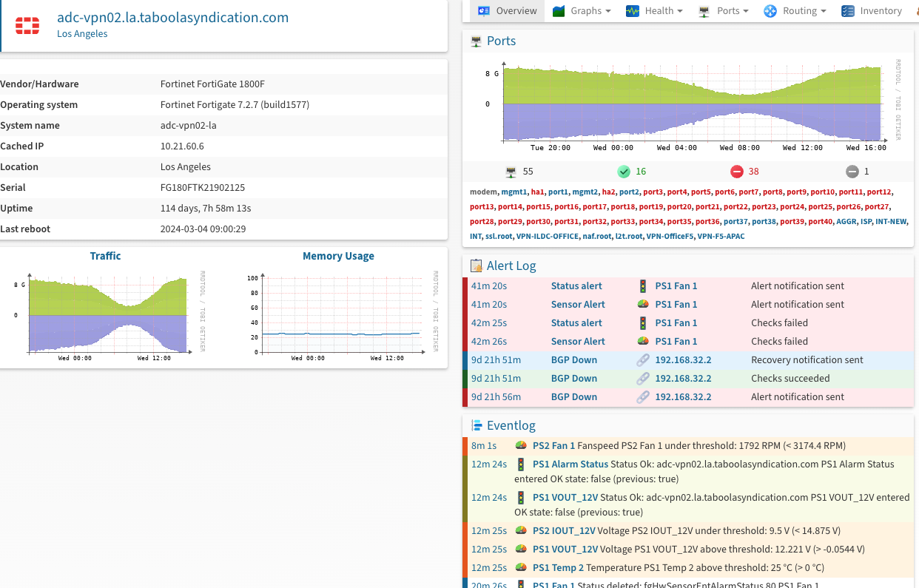Click the link icon in the BGP Down recovery notification row

[642, 360]
